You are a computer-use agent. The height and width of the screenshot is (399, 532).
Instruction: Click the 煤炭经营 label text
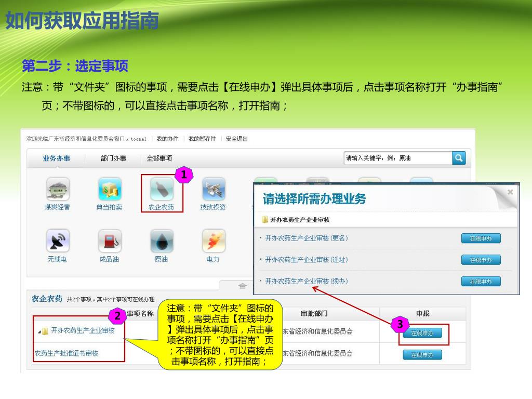pyautogui.click(x=57, y=207)
